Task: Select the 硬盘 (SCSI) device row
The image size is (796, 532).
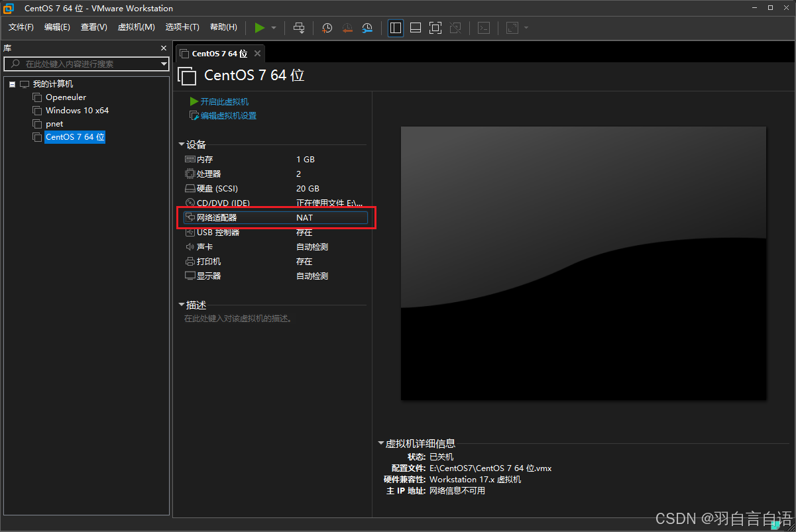Action: 275,189
